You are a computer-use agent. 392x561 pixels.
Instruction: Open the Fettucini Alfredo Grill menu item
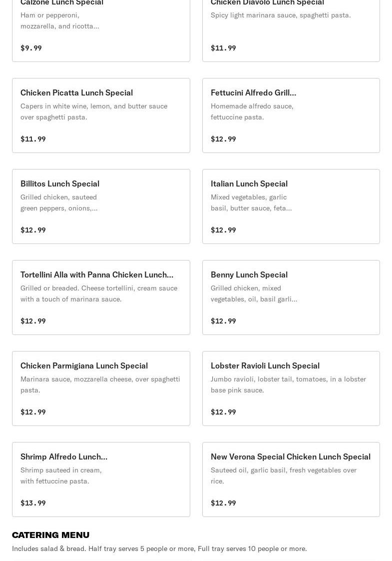253,92
